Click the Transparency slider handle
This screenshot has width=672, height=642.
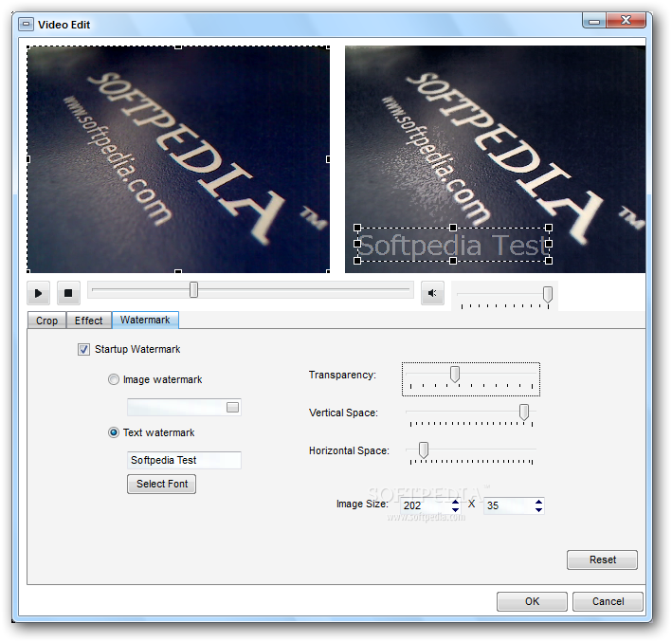tap(455, 374)
